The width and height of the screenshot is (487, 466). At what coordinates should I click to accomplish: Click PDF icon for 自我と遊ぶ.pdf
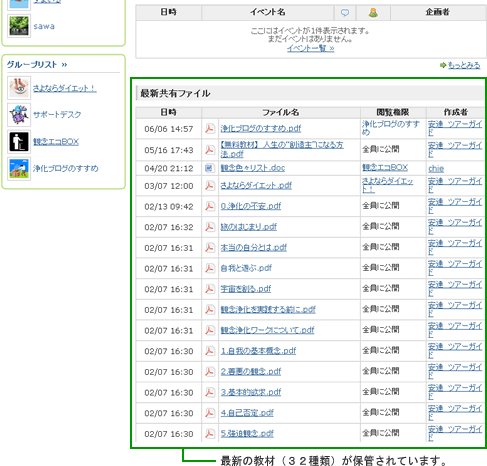pos(210,268)
